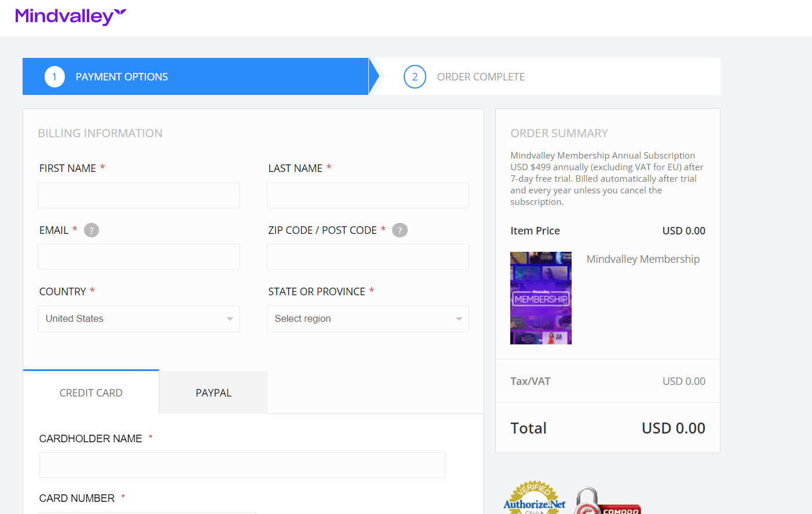Screen dimensions: 812x514
Task: Click the step 1 circle indicator
Action: [x=54, y=76]
